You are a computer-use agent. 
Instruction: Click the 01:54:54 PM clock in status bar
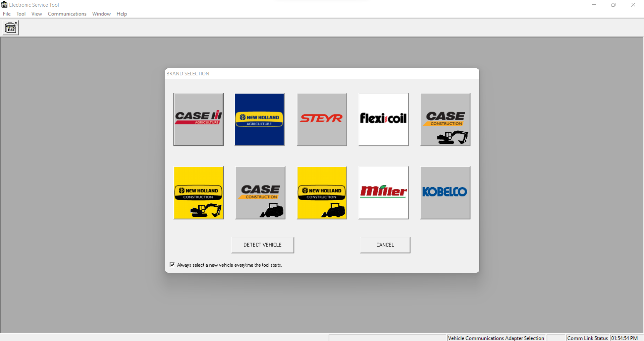click(625, 338)
